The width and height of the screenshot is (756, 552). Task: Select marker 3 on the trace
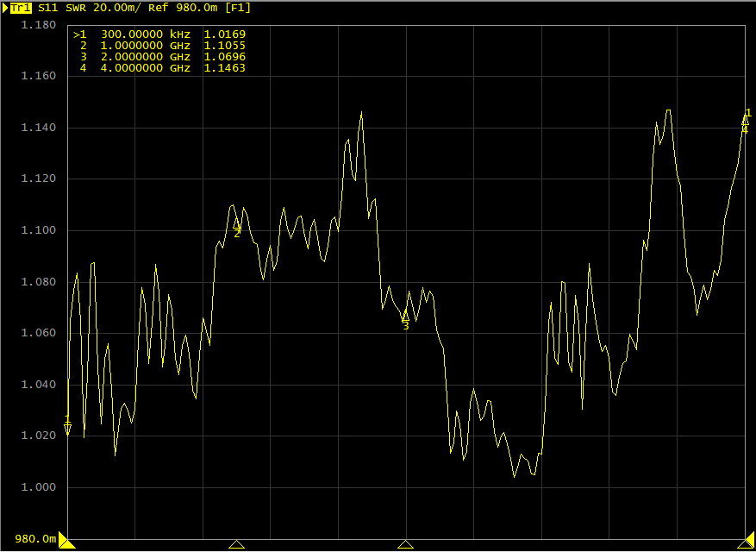coord(405,317)
